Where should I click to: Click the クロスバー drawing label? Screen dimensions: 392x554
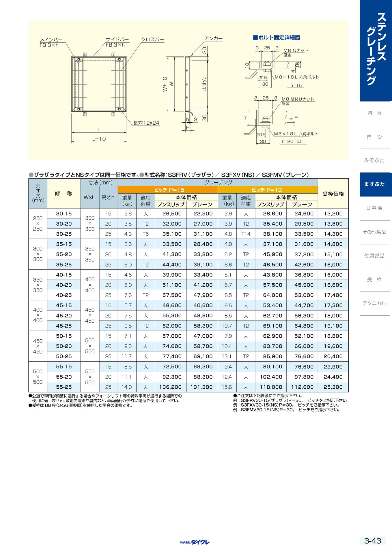(x=153, y=40)
